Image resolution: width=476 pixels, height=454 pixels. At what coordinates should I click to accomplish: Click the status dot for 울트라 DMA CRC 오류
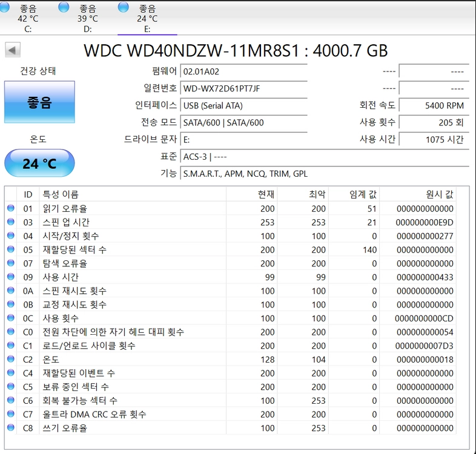click(11, 413)
